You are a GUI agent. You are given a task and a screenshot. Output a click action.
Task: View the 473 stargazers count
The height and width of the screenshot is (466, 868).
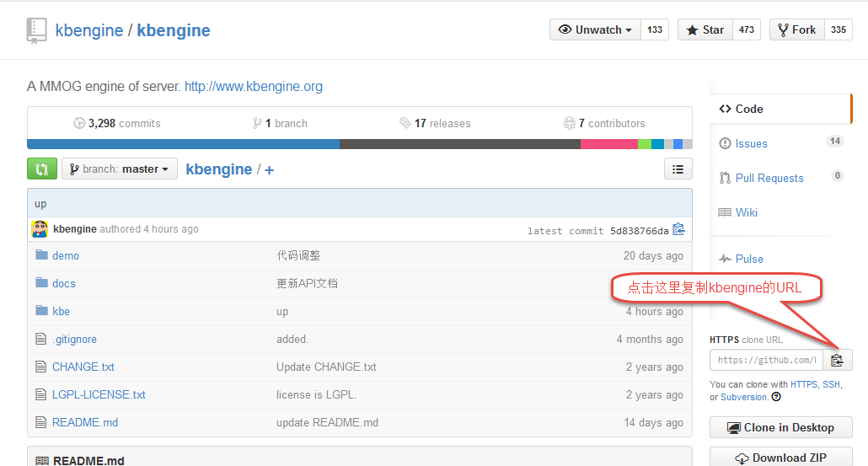(746, 29)
